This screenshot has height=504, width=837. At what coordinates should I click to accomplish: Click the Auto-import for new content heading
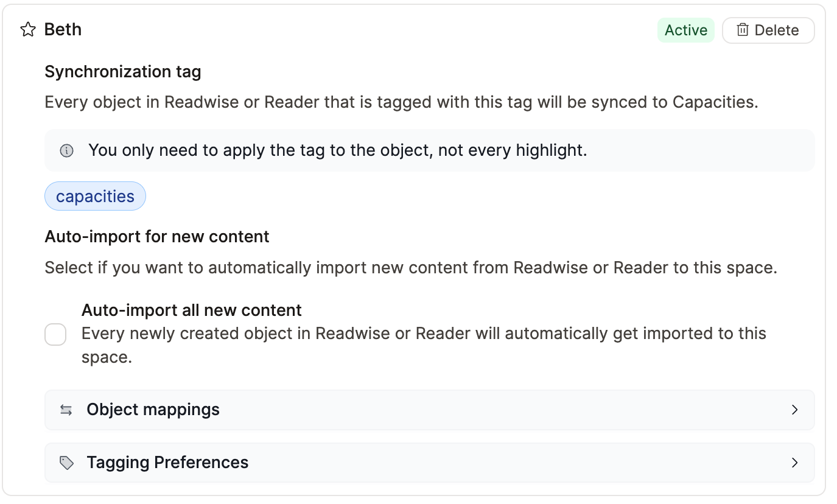tap(157, 236)
